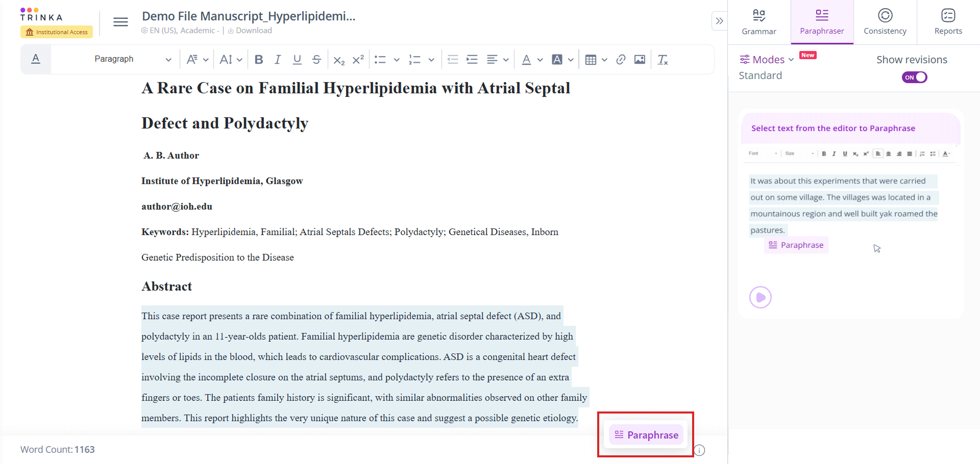
Task: Play the paraphraser demo animation
Action: (760, 297)
